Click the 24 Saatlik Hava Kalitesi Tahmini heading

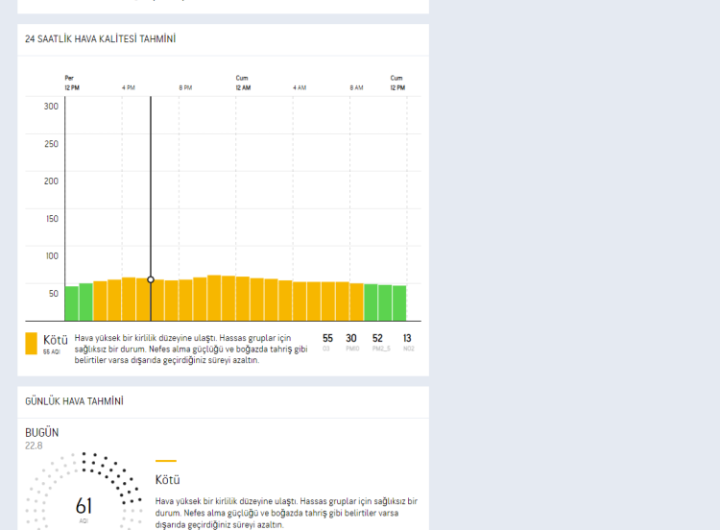pyautogui.click(x=100, y=39)
